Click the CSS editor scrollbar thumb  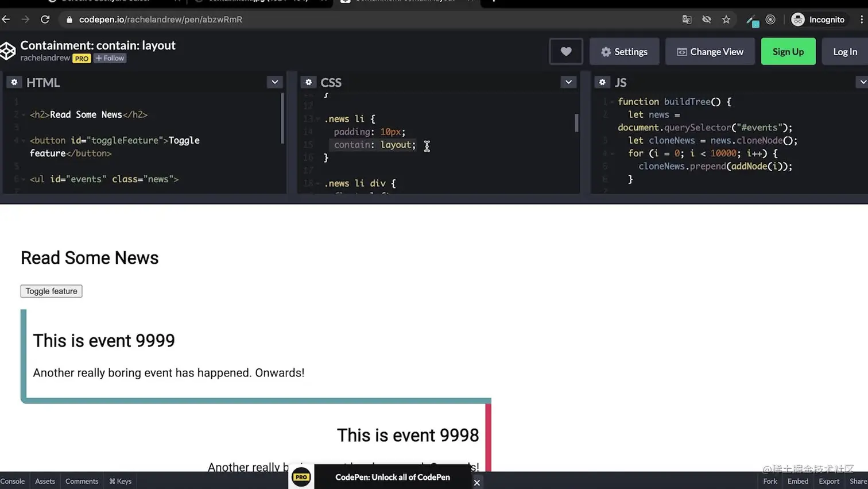576,123
